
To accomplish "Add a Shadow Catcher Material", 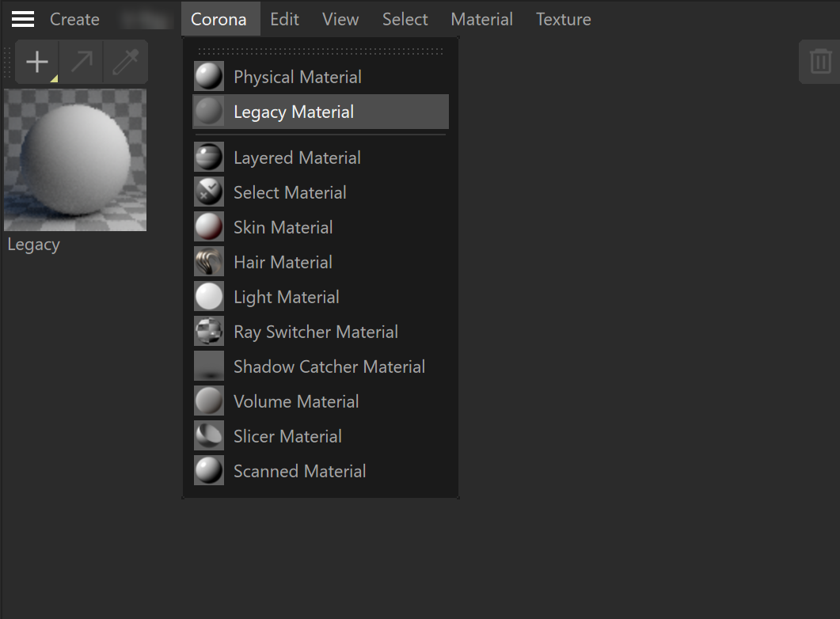I will click(x=321, y=366).
